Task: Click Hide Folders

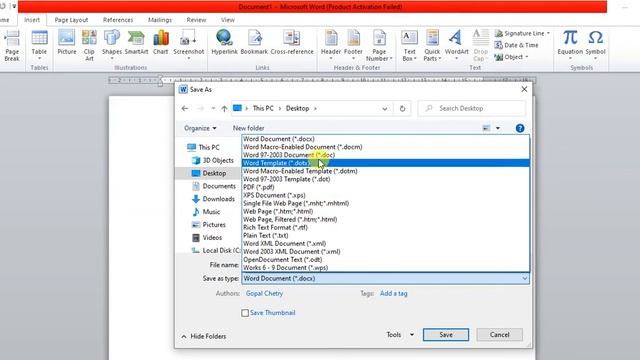Action: (204, 336)
